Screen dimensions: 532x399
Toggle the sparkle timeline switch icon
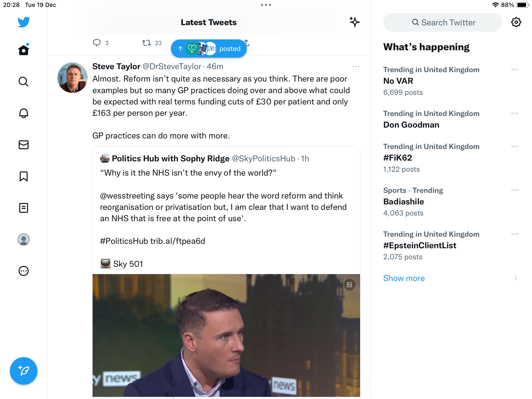[x=354, y=22]
